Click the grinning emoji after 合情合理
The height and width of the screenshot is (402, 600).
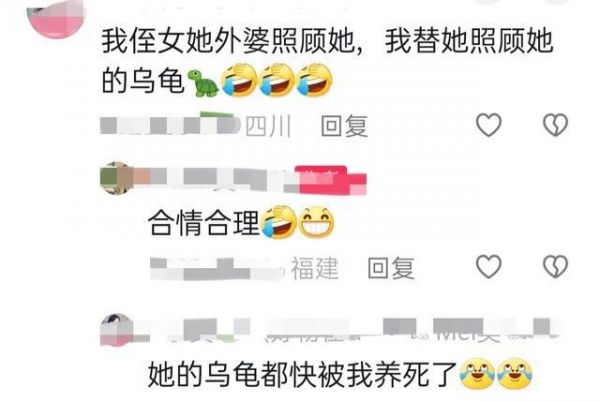pyautogui.click(x=316, y=223)
